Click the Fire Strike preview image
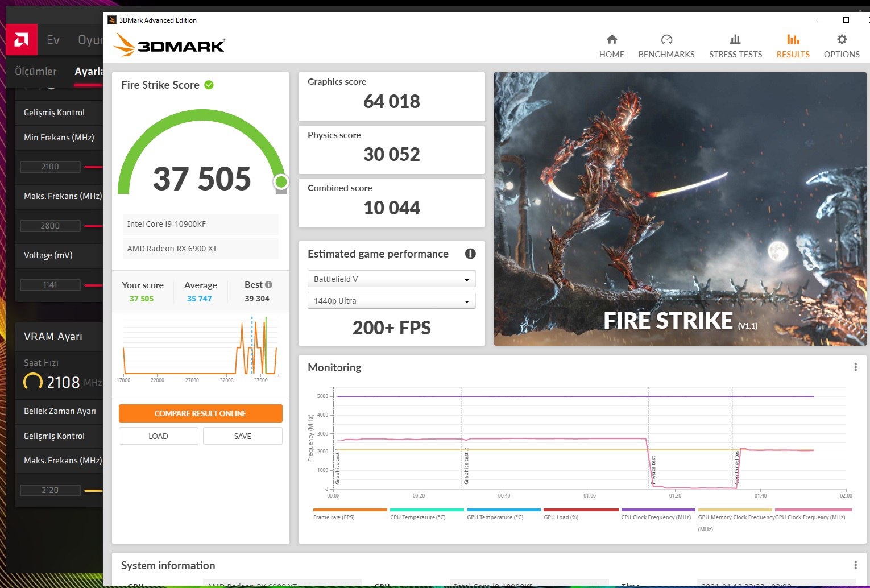 click(x=680, y=209)
